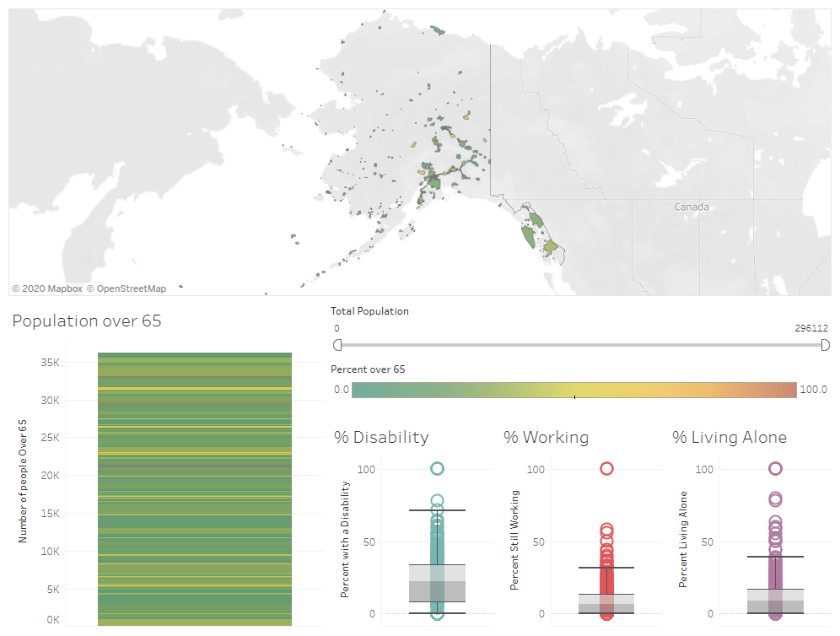Select the 100 outlier circle in % Working

606,469
